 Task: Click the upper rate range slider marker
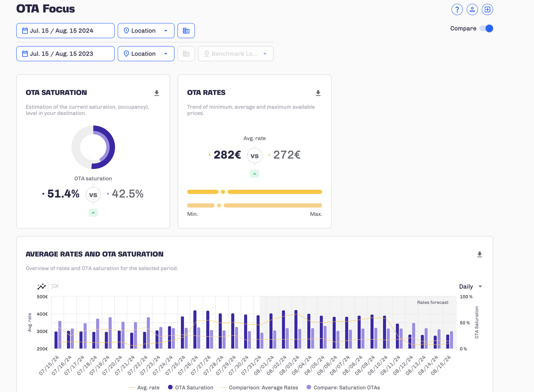(x=223, y=192)
